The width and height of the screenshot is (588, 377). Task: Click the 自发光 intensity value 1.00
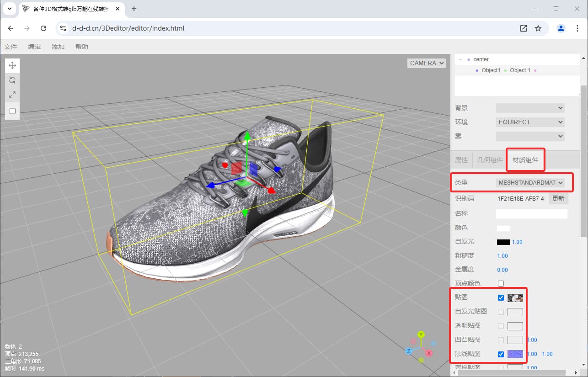pos(517,242)
